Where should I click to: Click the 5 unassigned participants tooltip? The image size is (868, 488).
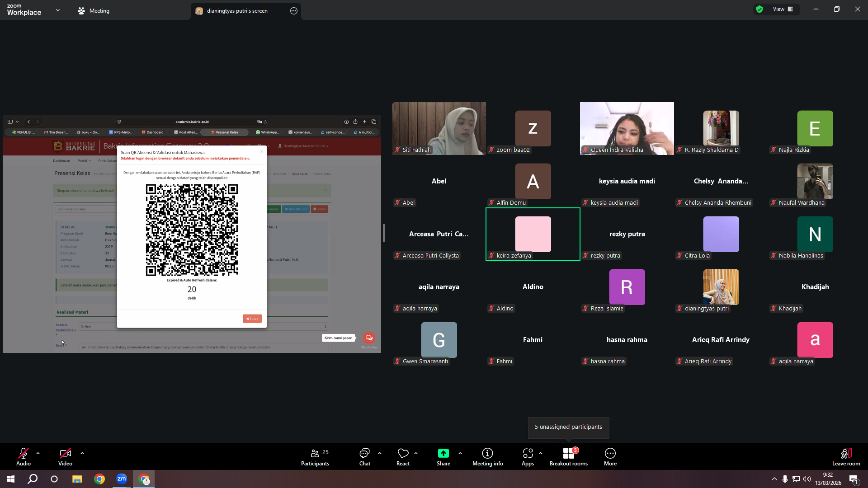[x=568, y=427]
